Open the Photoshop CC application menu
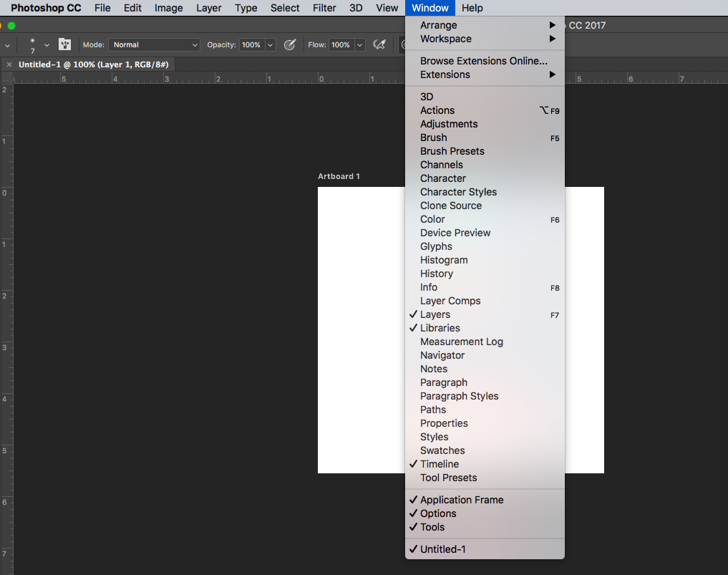Screen dimensions: 728x575 46,8
